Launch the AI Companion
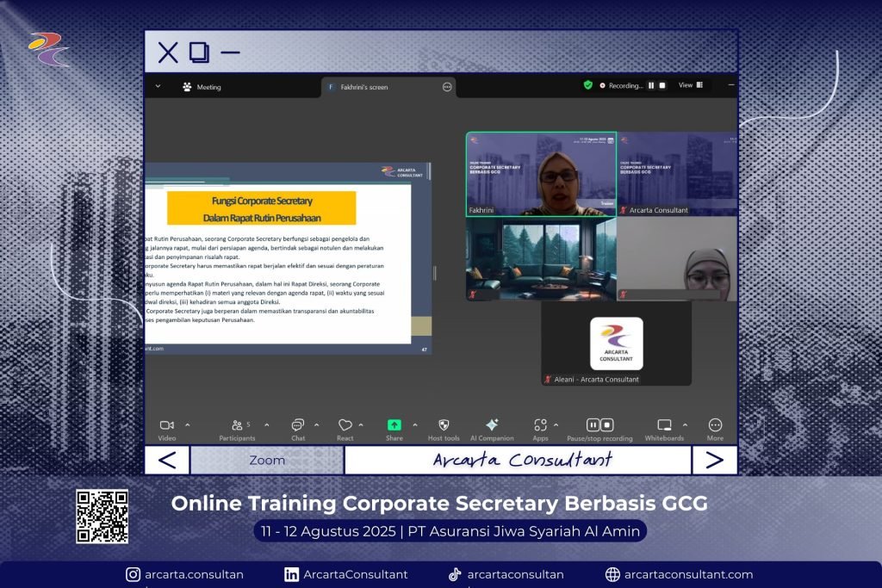The image size is (882, 588). (x=492, y=425)
